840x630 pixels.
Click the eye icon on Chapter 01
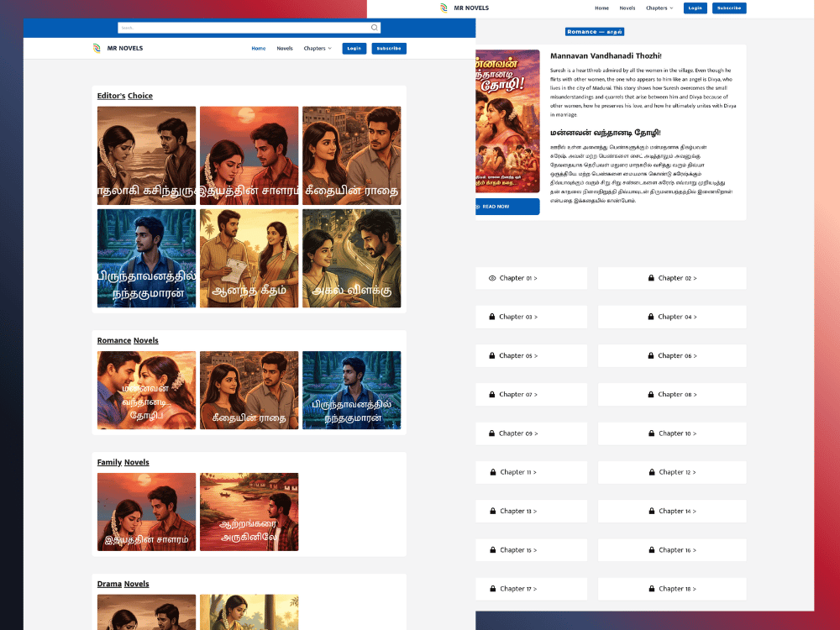[492, 278]
